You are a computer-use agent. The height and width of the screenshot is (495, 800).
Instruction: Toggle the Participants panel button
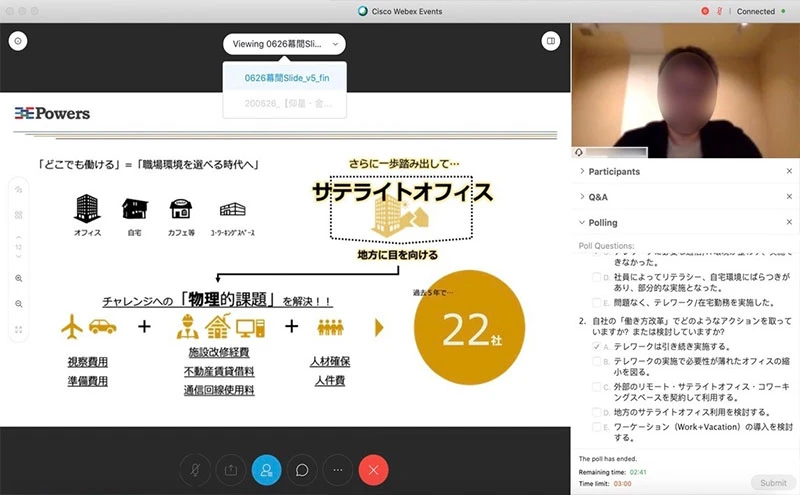pos(266,469)
